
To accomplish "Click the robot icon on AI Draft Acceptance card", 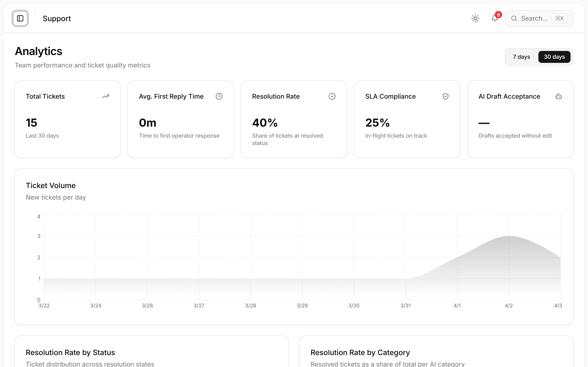I will click(x=558, y=96).
